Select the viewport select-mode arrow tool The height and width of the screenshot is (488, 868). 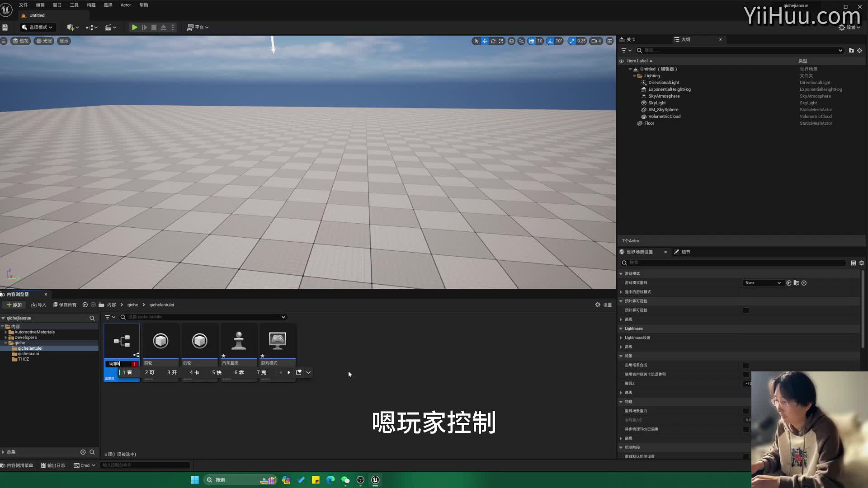click(x=476, y=41)
